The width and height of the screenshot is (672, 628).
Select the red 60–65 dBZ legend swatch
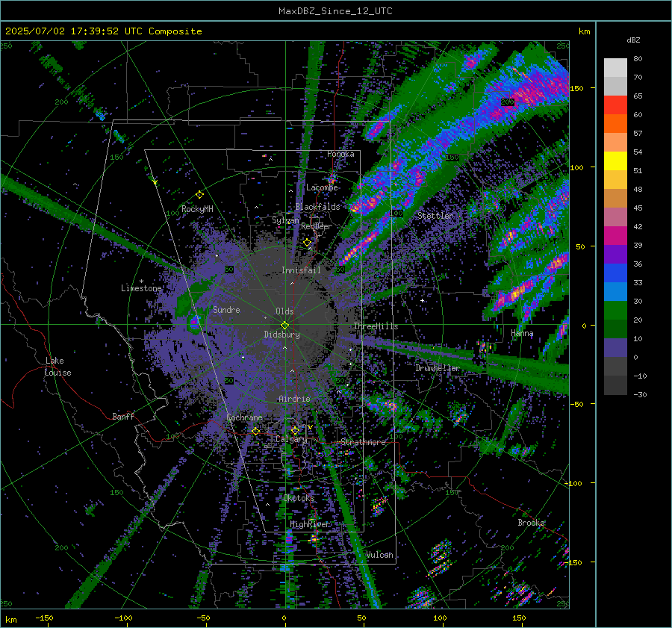(615, 105)
